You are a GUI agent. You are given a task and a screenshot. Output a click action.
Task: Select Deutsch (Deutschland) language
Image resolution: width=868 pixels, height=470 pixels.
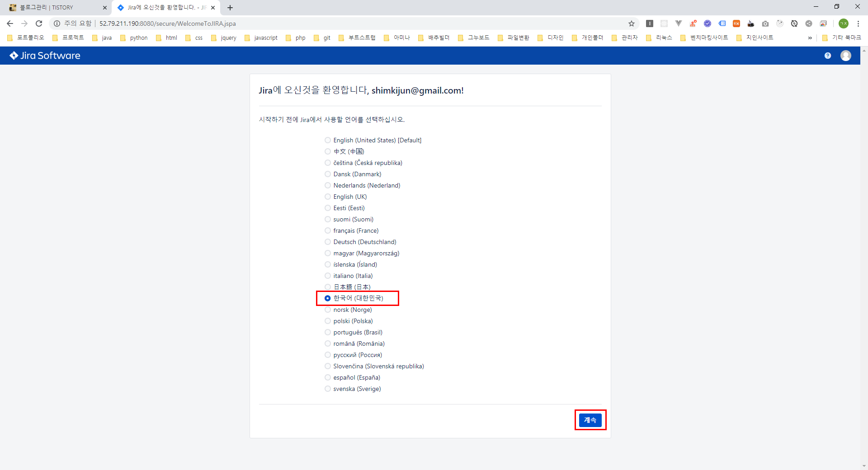click(328, 242)
